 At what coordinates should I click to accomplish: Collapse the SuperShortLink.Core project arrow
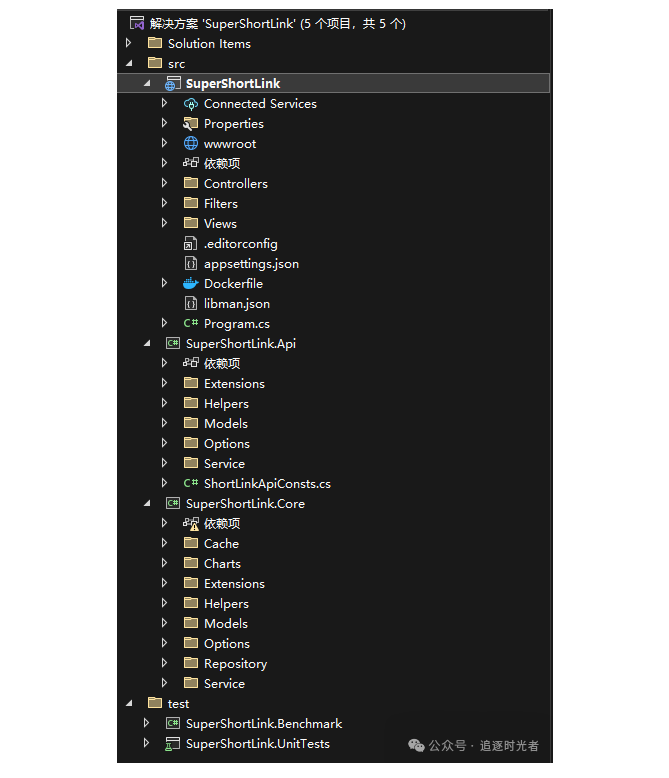(147, 504)
